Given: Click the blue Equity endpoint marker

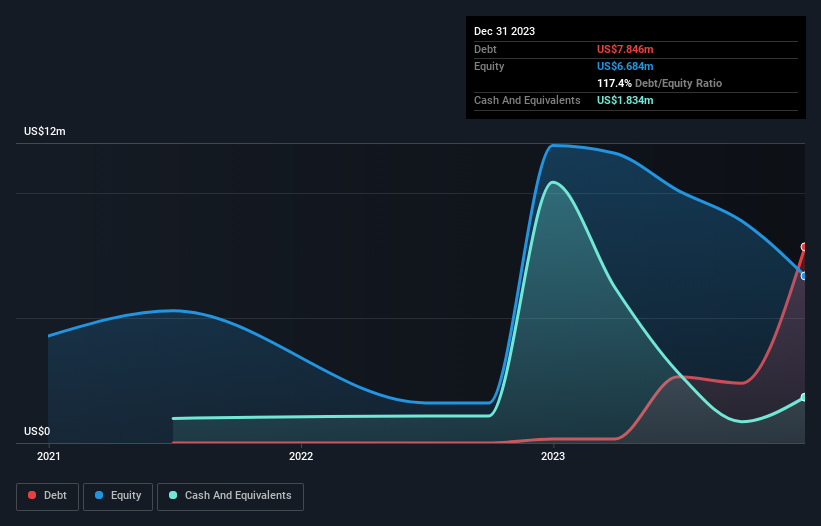Looking at the screenshot, I should [x=804, y=276].
